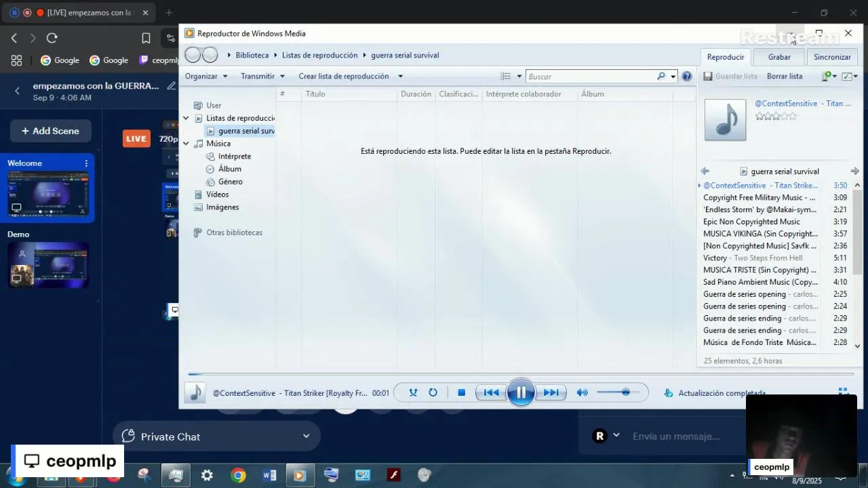868x488 pixels.
Task: Select 'Endless Storm' track in playlist
Action: (x=774, y=209)
